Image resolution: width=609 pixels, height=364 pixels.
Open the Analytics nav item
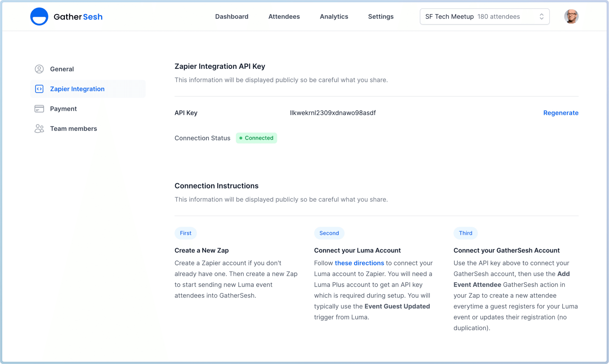pyautogui.click(x=334, y=16)
